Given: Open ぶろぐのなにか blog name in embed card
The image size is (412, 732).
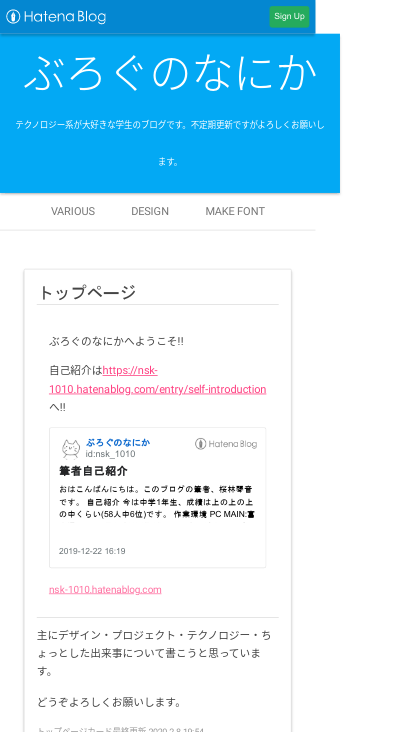Looking at the screenshot, I should 118,443.
